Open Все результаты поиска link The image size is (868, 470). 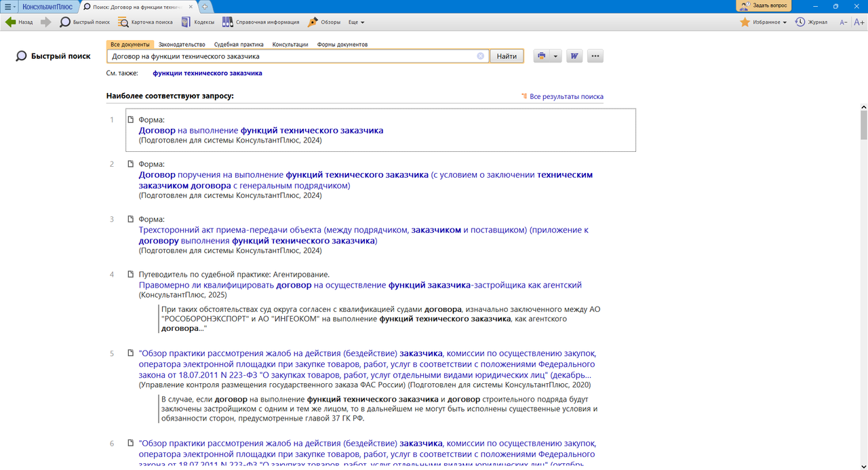(x=566, y=96)
